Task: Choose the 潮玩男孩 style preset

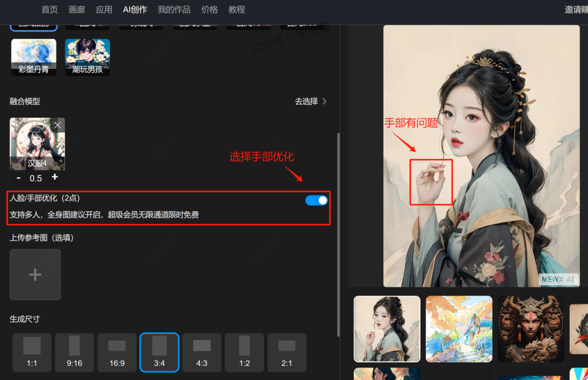Action: (87, 57)
